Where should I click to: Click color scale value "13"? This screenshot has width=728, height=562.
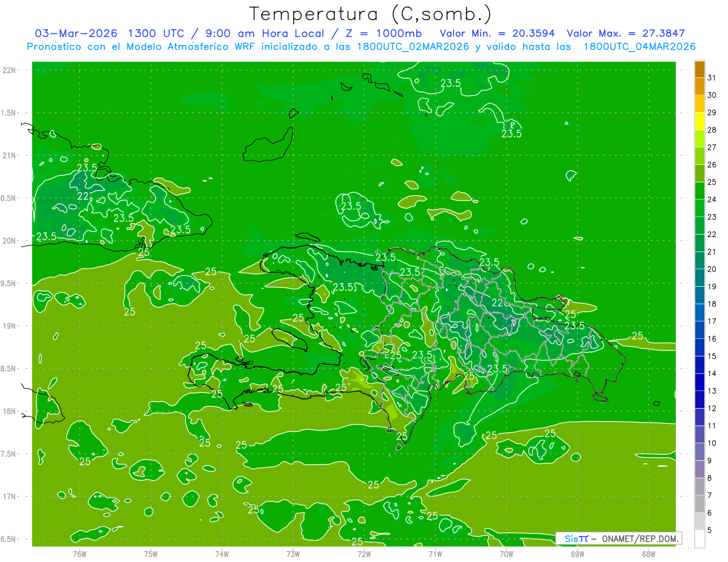click(712, 391)
